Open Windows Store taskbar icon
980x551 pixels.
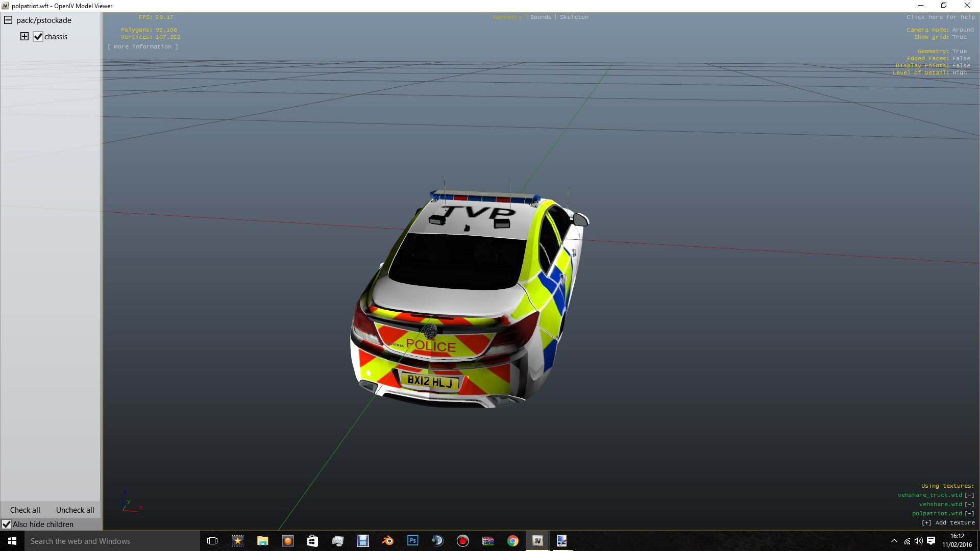(312, 541)
